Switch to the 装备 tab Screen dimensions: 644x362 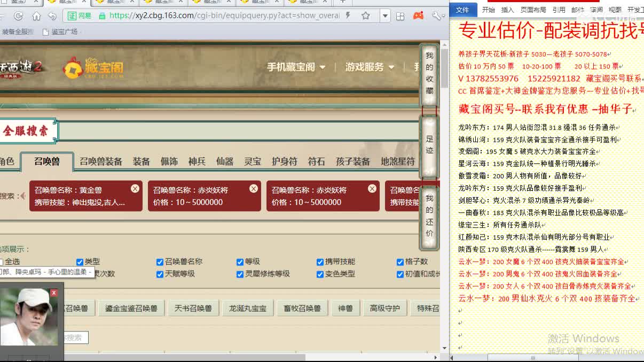142,161
